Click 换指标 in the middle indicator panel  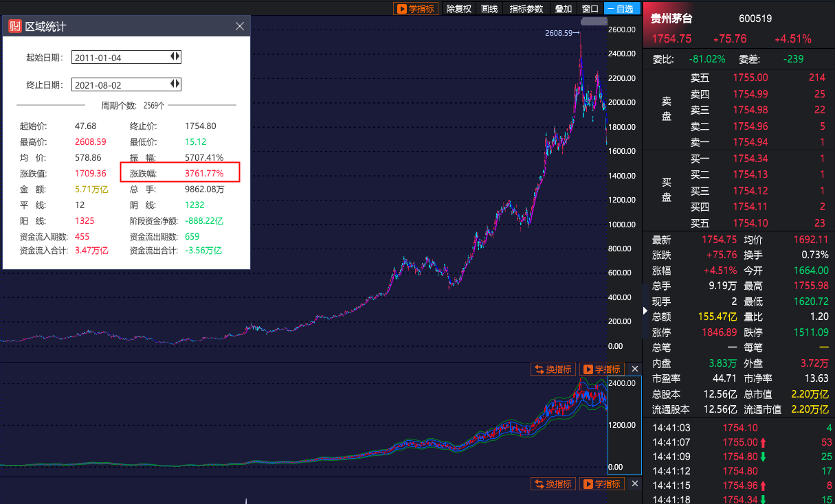(x=553, y=369)
